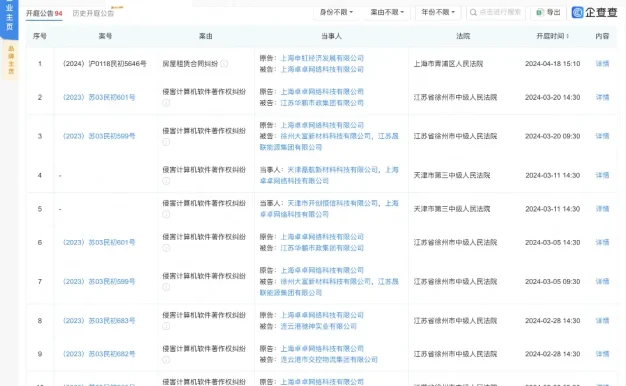The height and width of the screenshot is (386, 626).
Task: Open case (2023)苏03民初601号 in row 6
Action: pyautogui.click(x=99, y=242)
